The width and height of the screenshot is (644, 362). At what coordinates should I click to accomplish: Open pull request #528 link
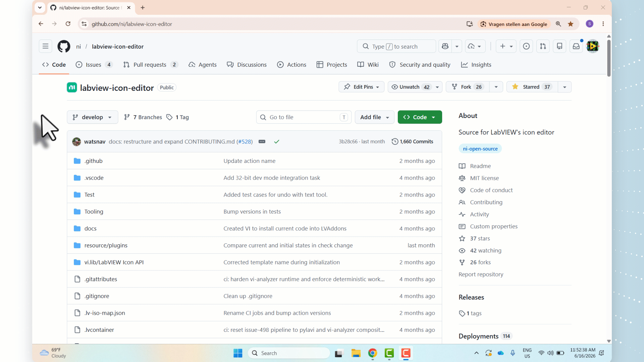[x=245, y=141]
